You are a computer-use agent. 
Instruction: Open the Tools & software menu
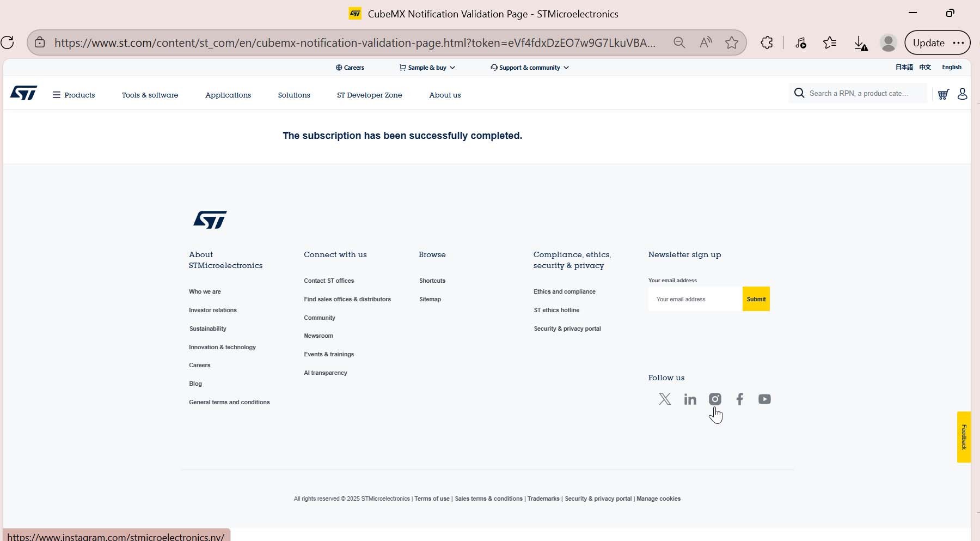pos(150,95)
